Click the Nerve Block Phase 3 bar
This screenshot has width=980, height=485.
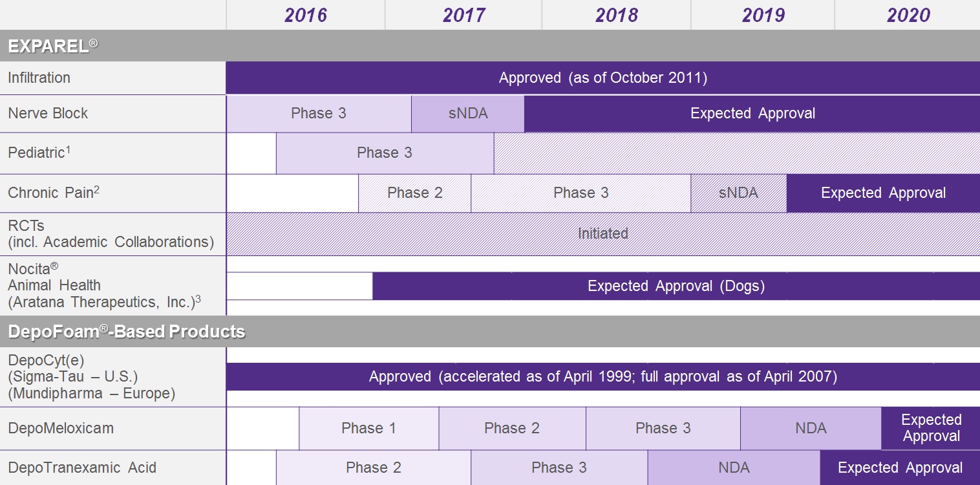[319, 114]
